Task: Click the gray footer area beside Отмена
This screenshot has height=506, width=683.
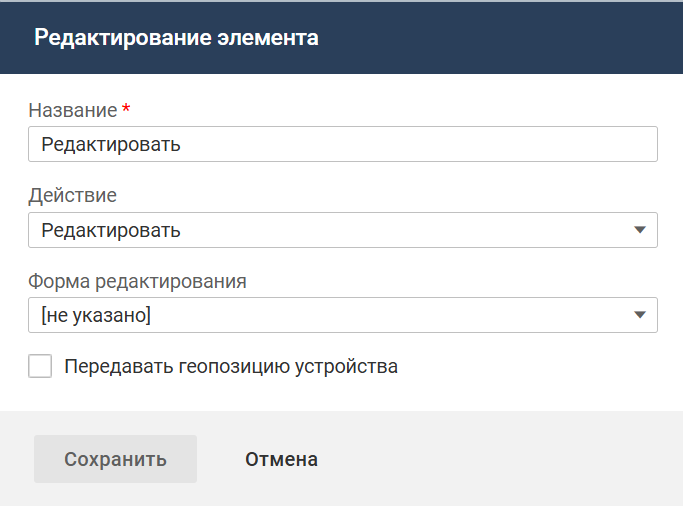Action: [x=500, y=459]
